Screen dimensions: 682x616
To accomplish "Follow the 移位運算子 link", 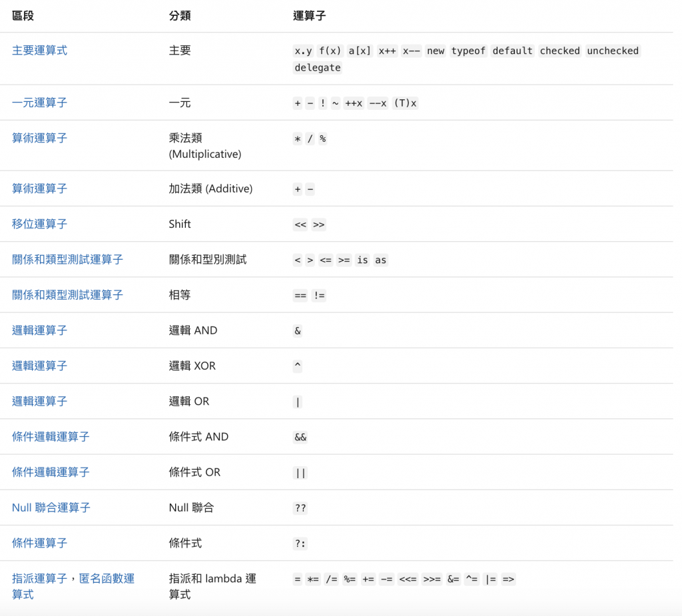I will click(39, 224).
